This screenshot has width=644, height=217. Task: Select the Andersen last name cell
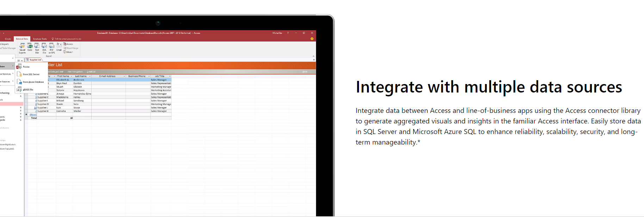(x=82, y=80)
